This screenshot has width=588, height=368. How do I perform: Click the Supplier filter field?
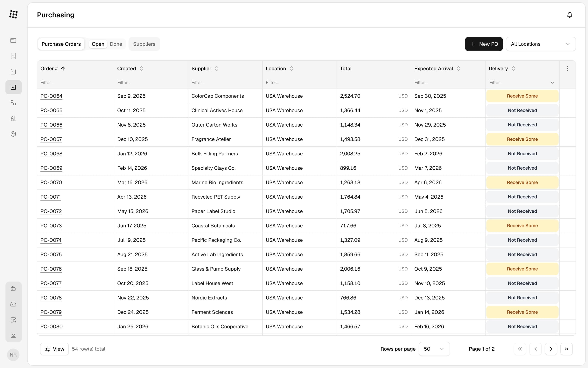[x=225, y=83]
